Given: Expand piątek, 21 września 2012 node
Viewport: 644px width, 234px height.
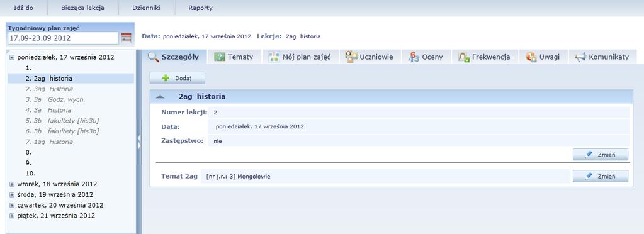Looking at the screenshot, I should point(12,216).
